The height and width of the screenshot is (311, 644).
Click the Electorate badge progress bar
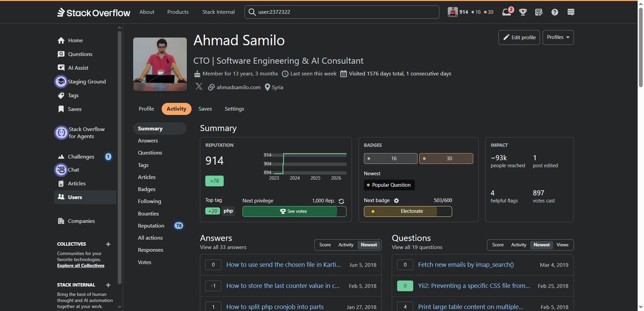(408, 211)
